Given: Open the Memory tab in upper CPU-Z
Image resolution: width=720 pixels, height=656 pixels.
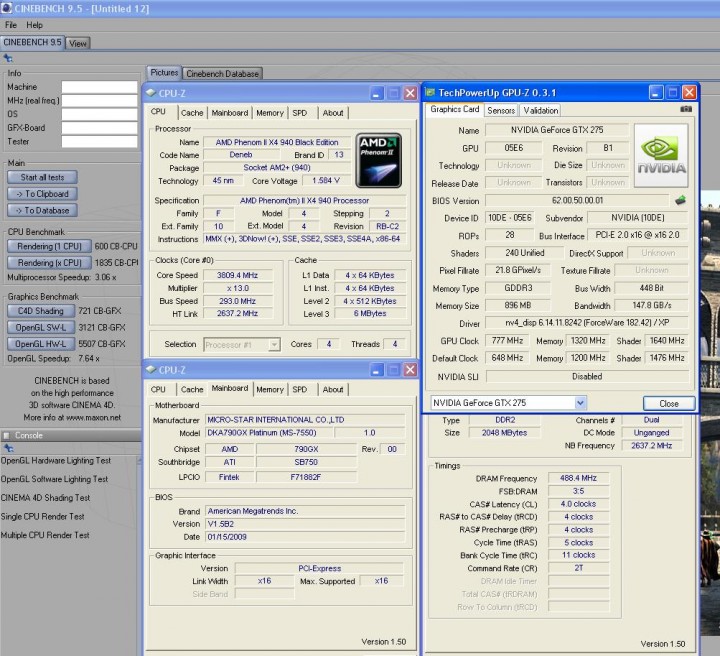Looking at the screenshot, I should [x=270, y=112].
